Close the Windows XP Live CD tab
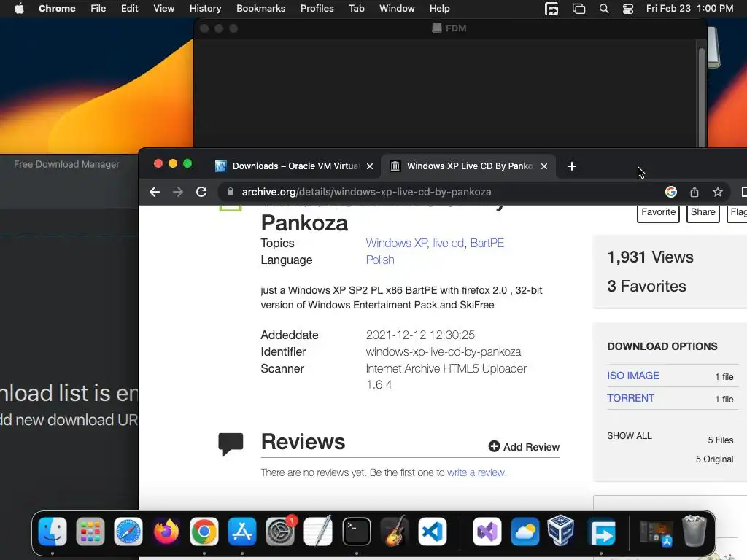The image size is (747, 560). (544, 166)
